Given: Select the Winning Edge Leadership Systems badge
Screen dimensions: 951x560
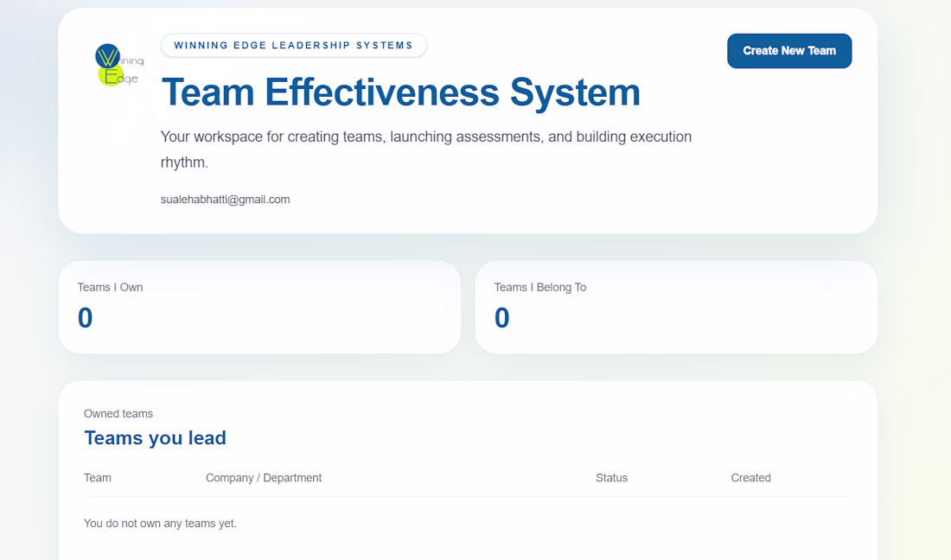Looking at the screenshot, I should coord(294,46).
